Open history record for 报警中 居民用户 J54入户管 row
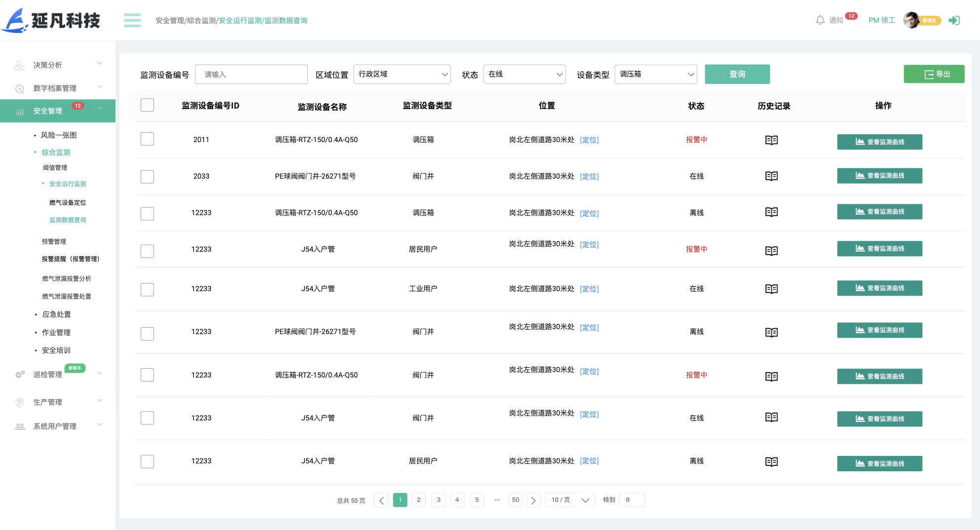This screenshot has width=980, height=530. click(x=772, y=251)
